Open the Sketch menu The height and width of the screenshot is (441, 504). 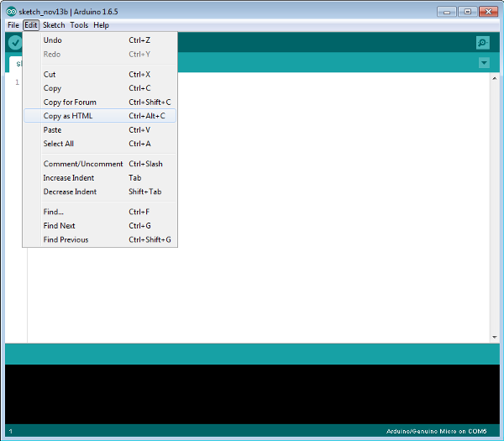click(54, 25)
